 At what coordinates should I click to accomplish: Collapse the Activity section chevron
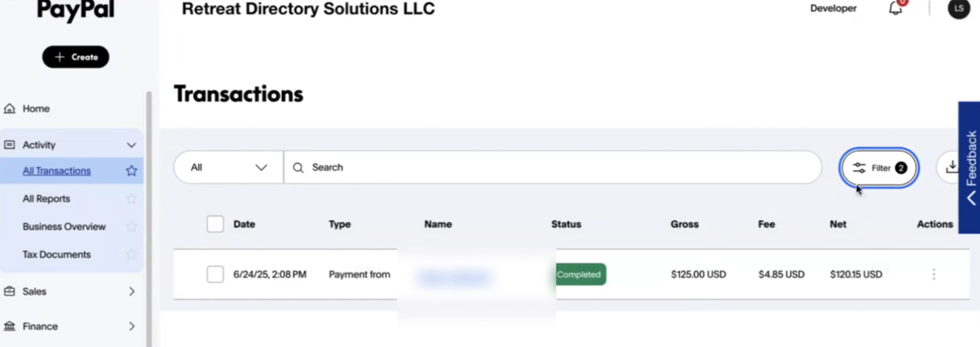coord(131,145)
